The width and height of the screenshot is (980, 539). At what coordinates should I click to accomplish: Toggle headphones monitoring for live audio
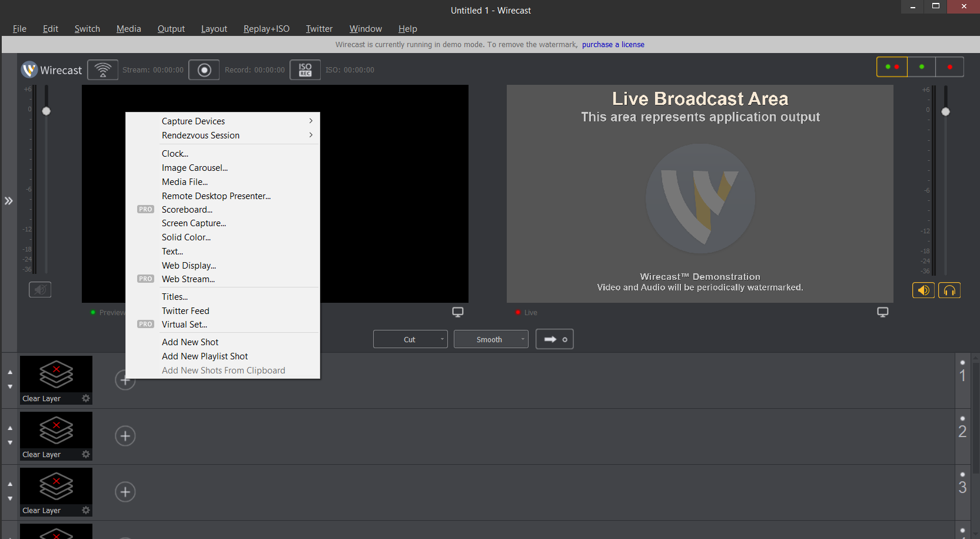(949, 290)
